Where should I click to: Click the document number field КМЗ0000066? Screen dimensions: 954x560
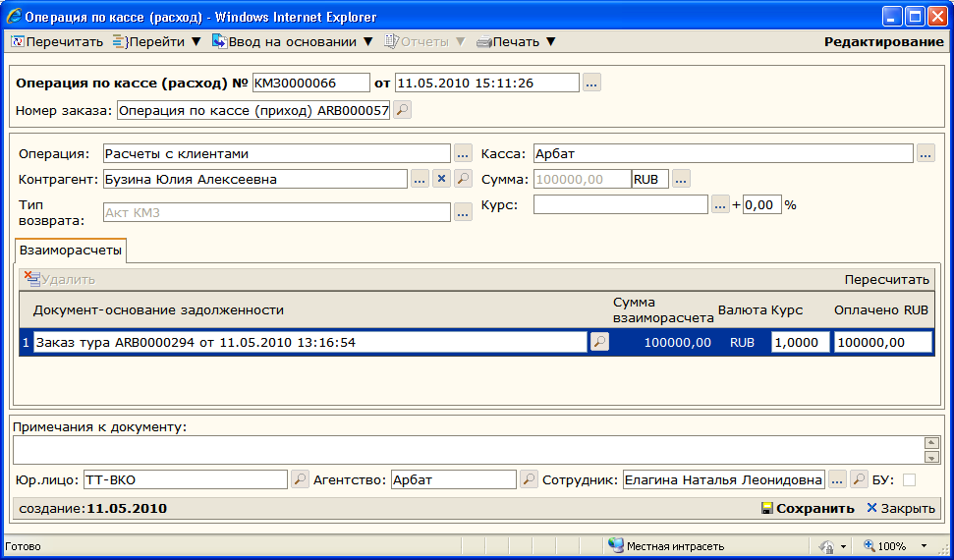[310, 83]
